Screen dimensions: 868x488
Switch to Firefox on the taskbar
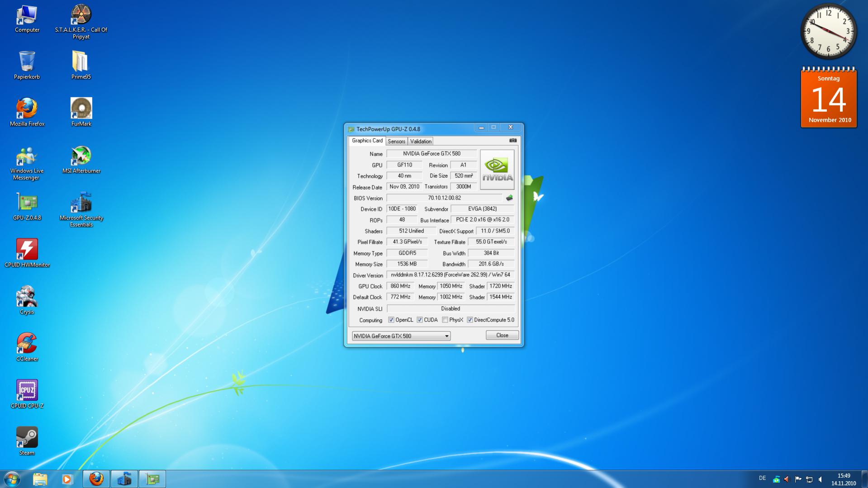pyautogui.click(x=96, y=479)
